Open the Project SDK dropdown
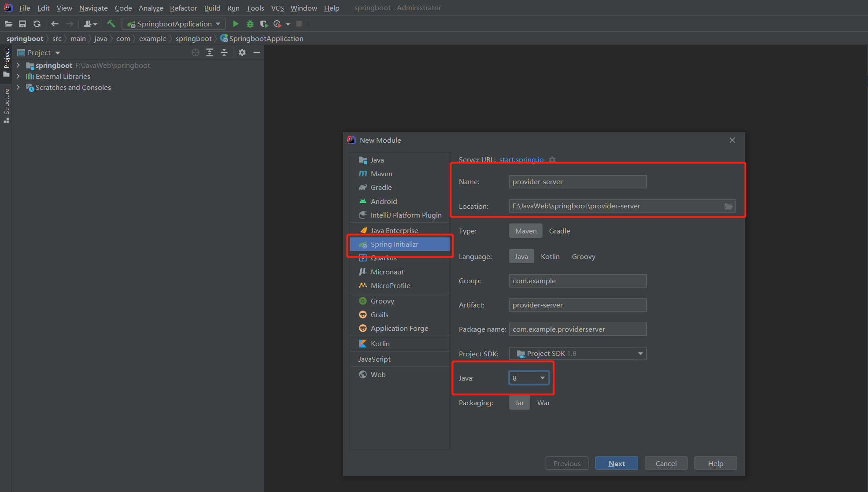 [x=578, y=354]
